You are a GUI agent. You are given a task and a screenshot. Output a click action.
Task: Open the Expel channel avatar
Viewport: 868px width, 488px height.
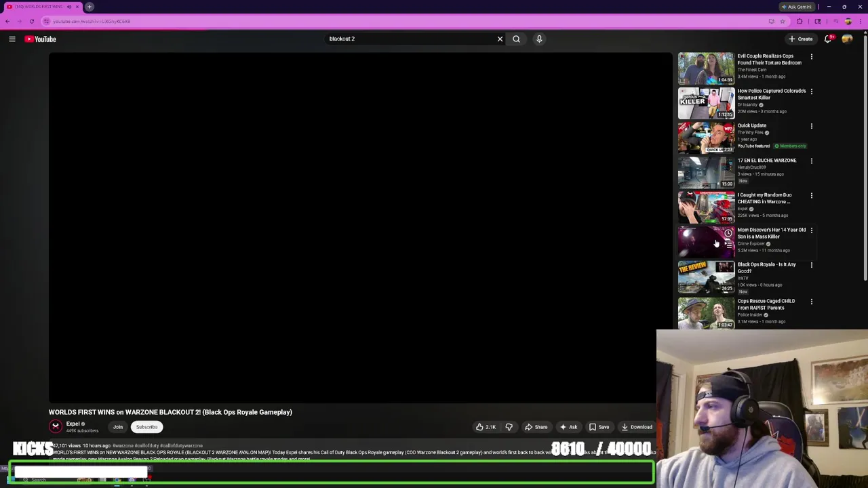[56, 426]
